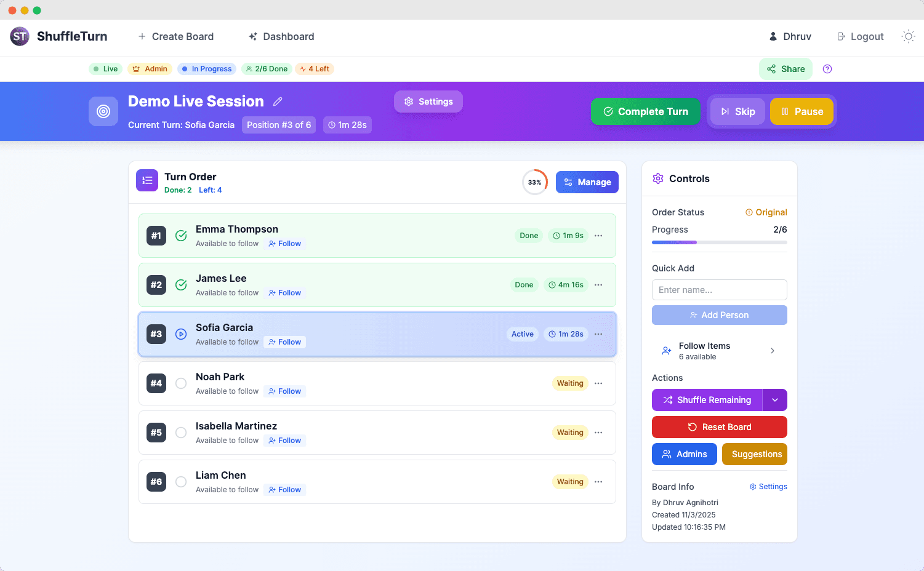924x571 pixels.
Task: Open Sofia Garcia's three-dot options menu
Action: tap(598, 334)
